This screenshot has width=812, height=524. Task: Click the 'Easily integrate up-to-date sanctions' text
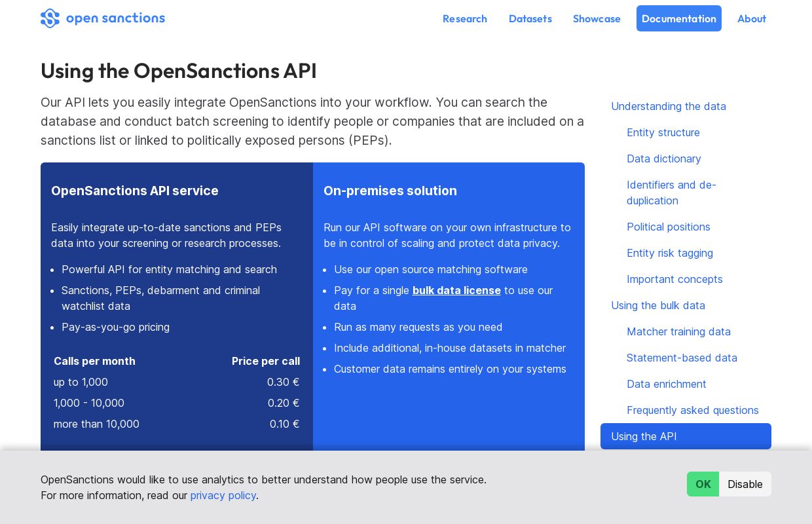click(x=166, y=235)
